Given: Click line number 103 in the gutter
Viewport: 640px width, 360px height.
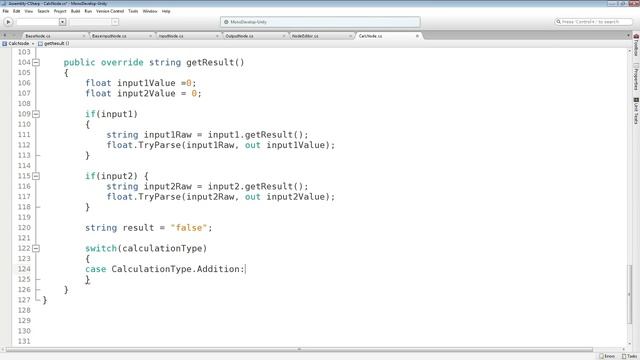Looking at the screenshot, I should point(24,52).
